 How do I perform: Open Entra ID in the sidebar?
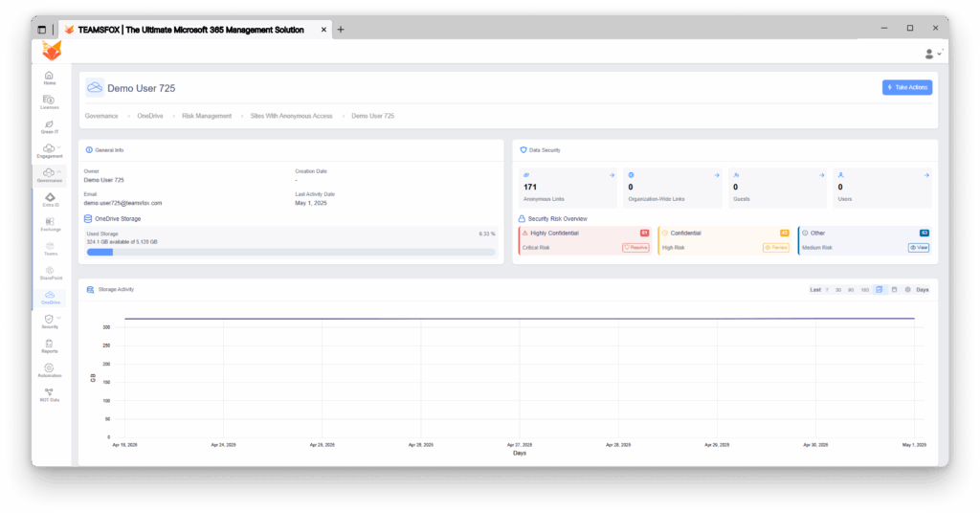click(50, 200)
